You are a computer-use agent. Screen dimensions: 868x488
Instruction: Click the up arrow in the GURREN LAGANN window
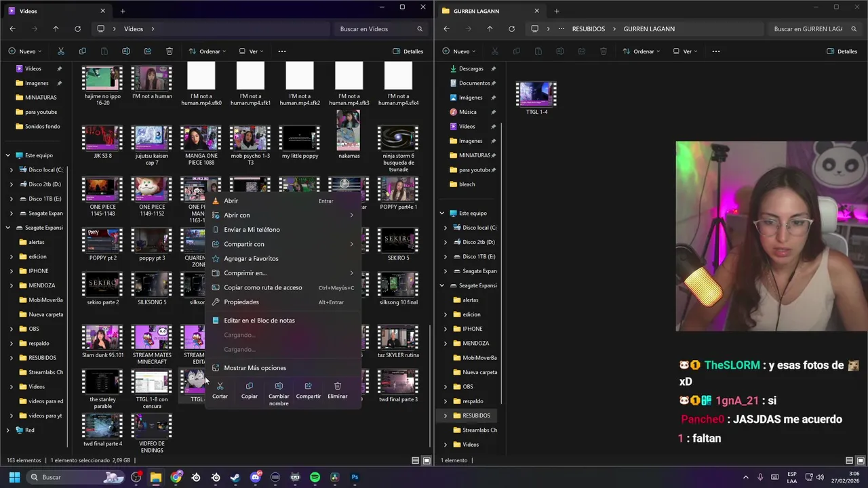(490, 29)
